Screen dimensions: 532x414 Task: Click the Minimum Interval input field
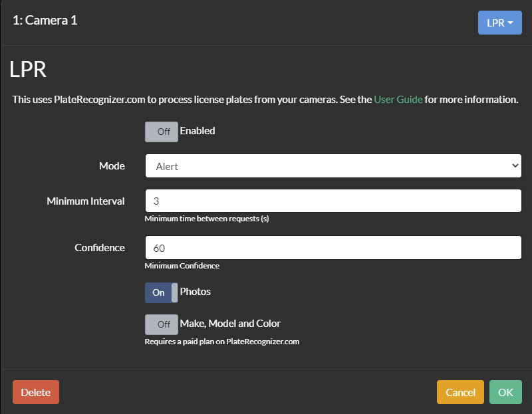(333, 201)
